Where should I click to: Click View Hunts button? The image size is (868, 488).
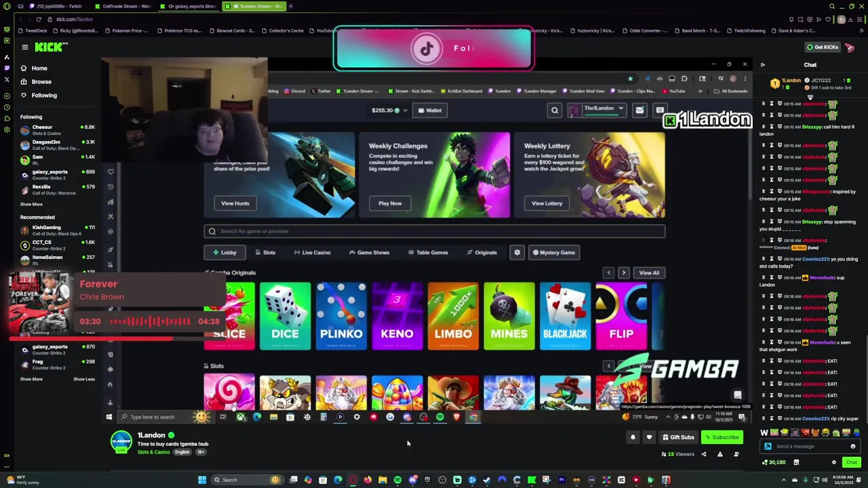(235, 203)
